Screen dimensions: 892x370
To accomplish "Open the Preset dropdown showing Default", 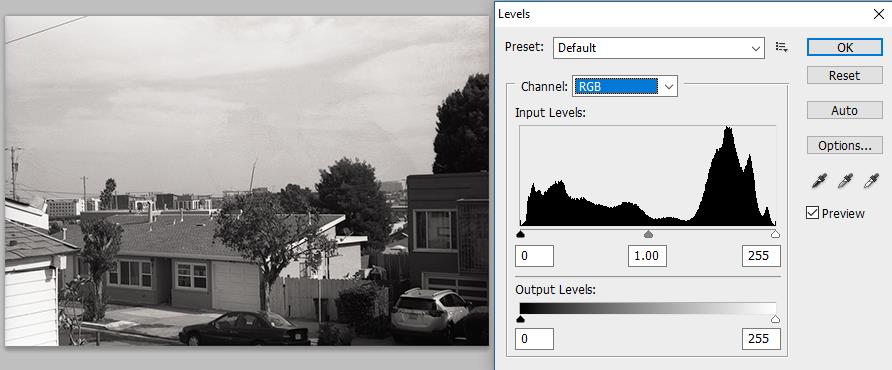I will click(x=659, y=48).
